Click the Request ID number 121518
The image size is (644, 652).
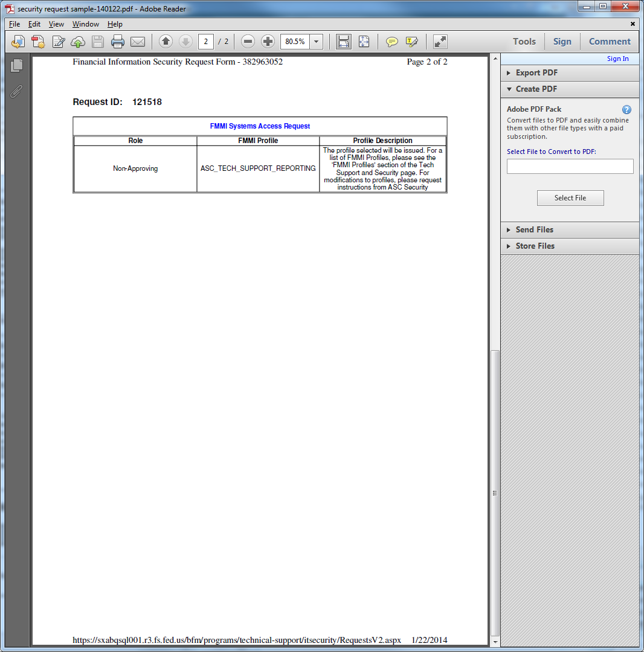(x=147, y=102)
